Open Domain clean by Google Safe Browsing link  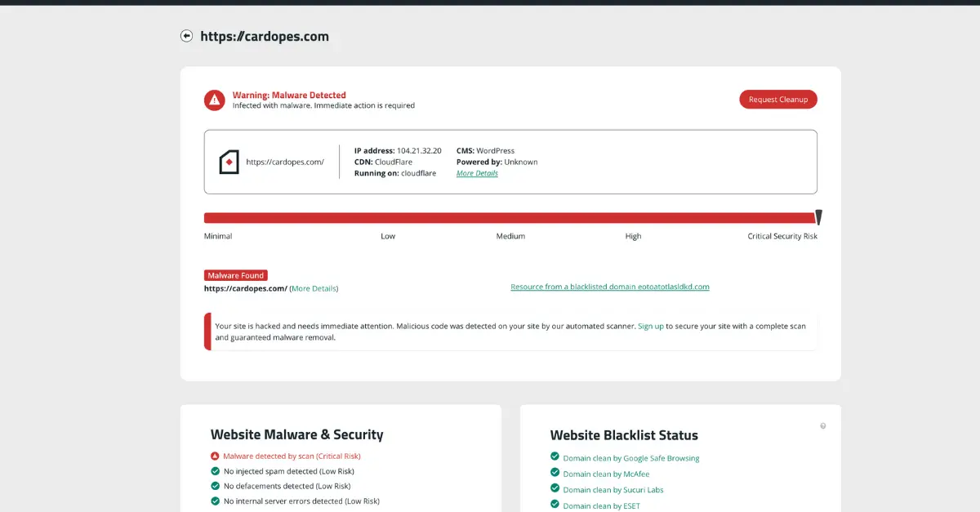(x=631, y=458)
